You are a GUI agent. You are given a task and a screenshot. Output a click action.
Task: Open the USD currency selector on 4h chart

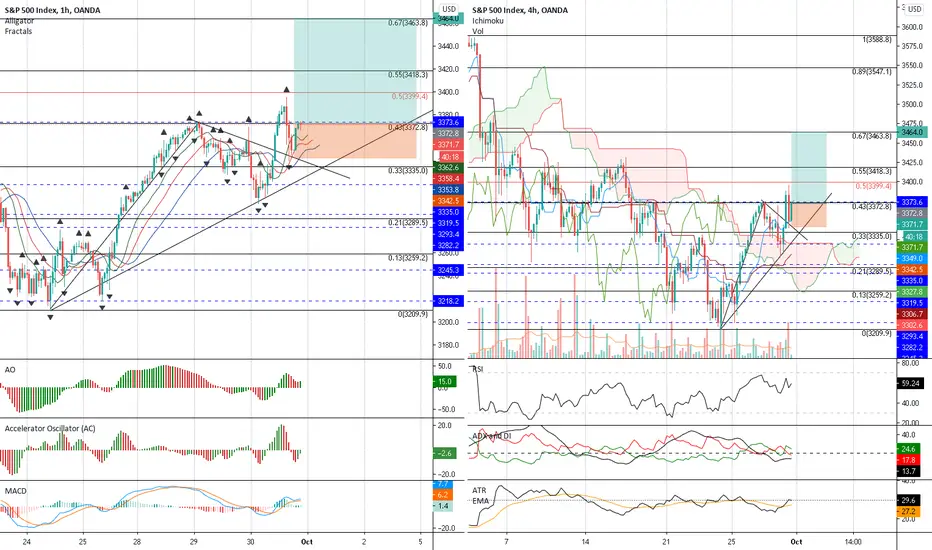914,9
